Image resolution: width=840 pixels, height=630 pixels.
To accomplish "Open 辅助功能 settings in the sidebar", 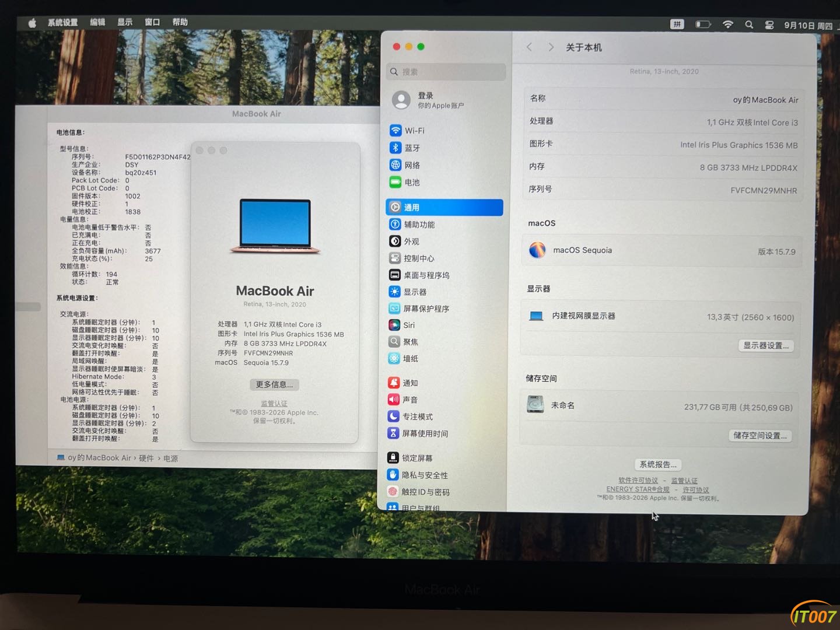I will pos(444,225).
